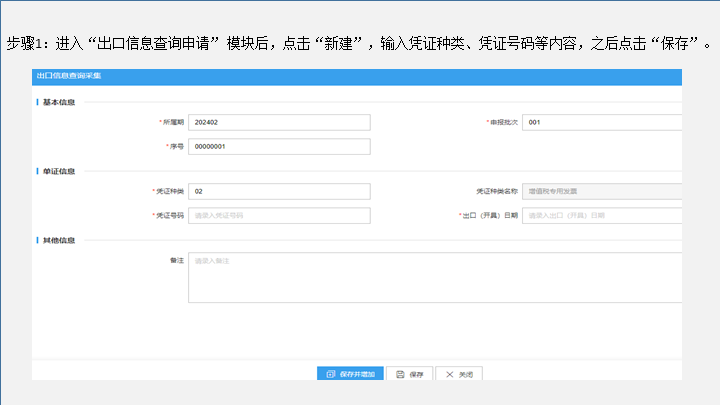Click the 所属期 label
This screenshot has width=720, height=405.
pyautogui.click(x=173, y=122)
